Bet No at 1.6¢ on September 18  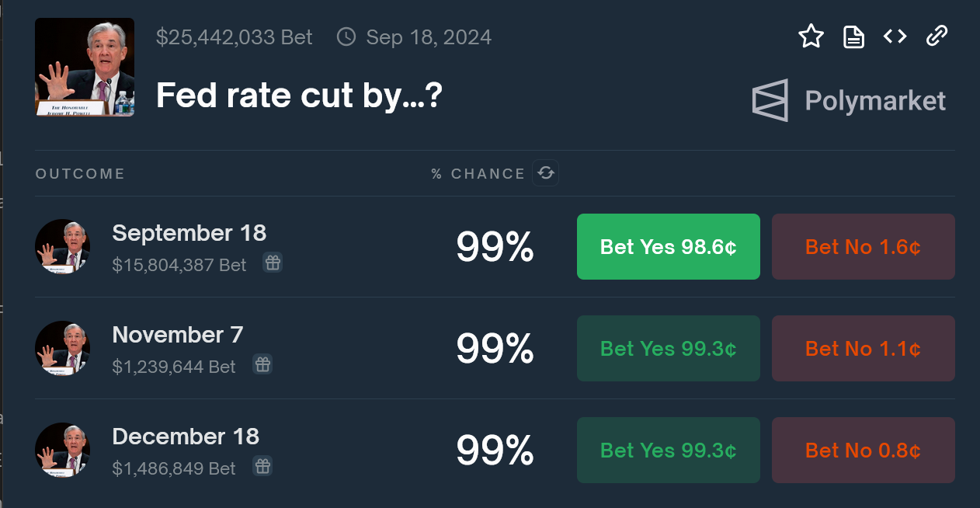pyautogui.click(x=863, y=246)
